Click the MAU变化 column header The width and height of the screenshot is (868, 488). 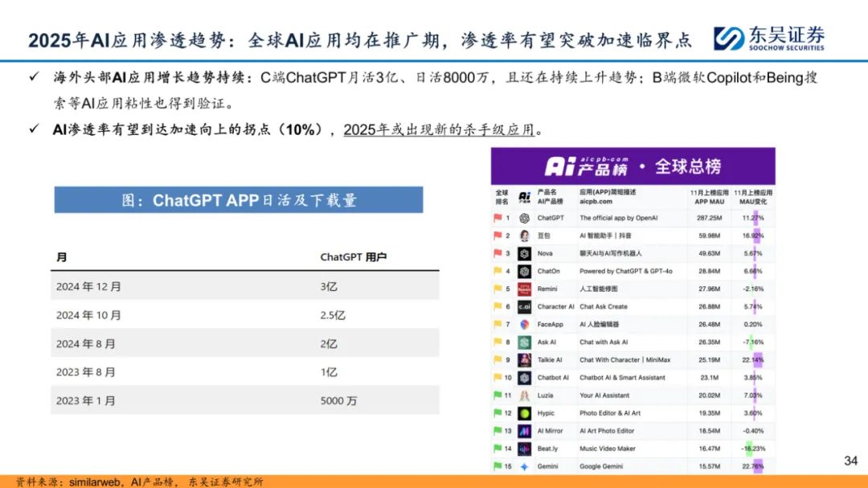pyautogui.click(x=753, y=197)
